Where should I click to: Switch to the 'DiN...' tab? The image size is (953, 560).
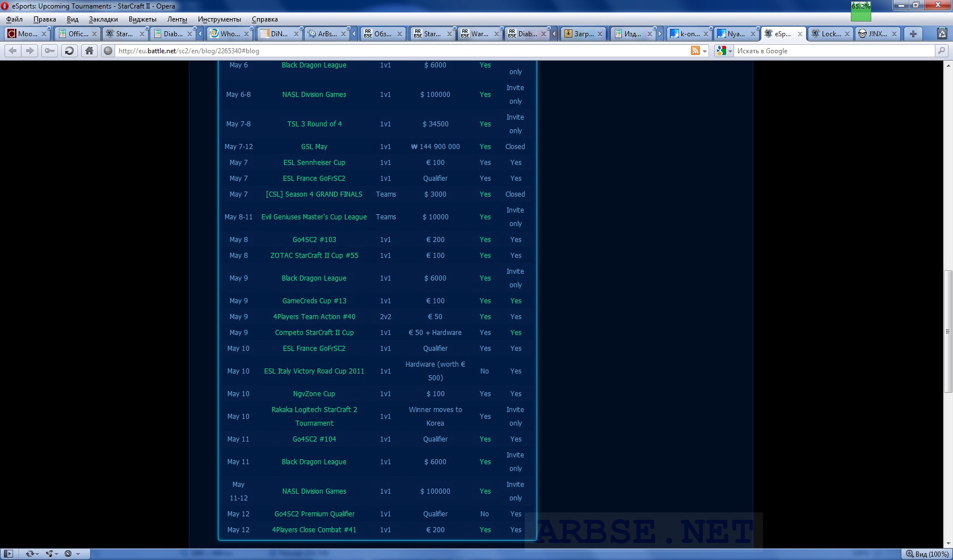[279, 34]
